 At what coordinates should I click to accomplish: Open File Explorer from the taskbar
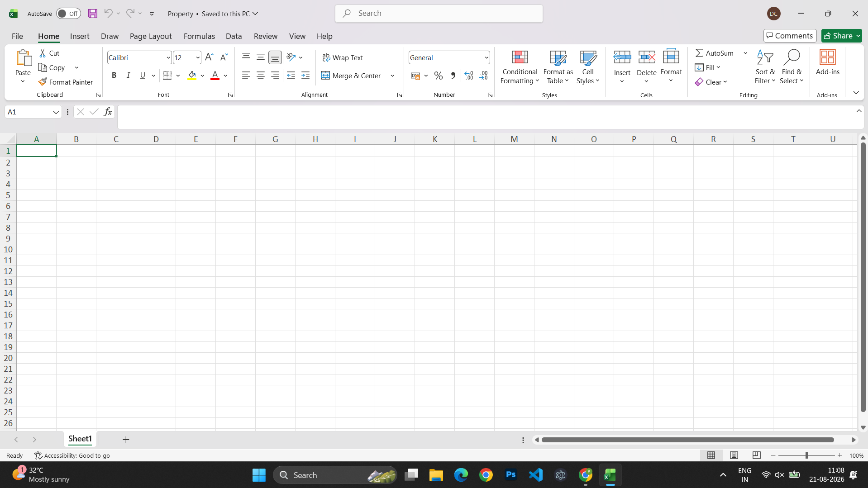tap(436, 475)
